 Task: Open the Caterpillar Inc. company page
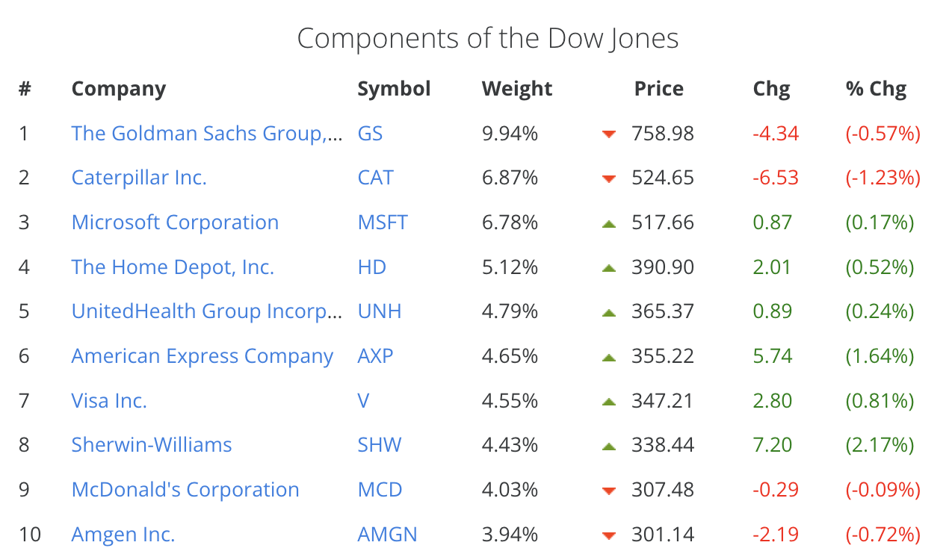tap(139, 178)
